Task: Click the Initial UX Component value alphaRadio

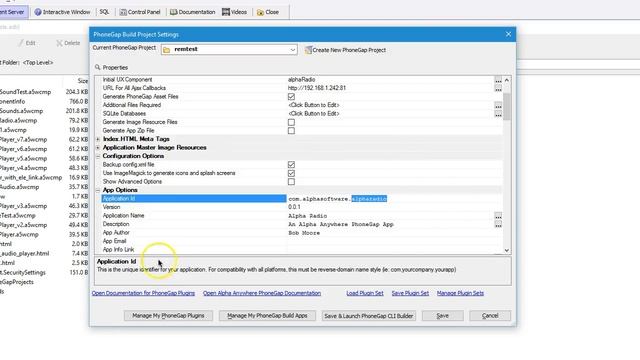Action: (x=302, y=80)
